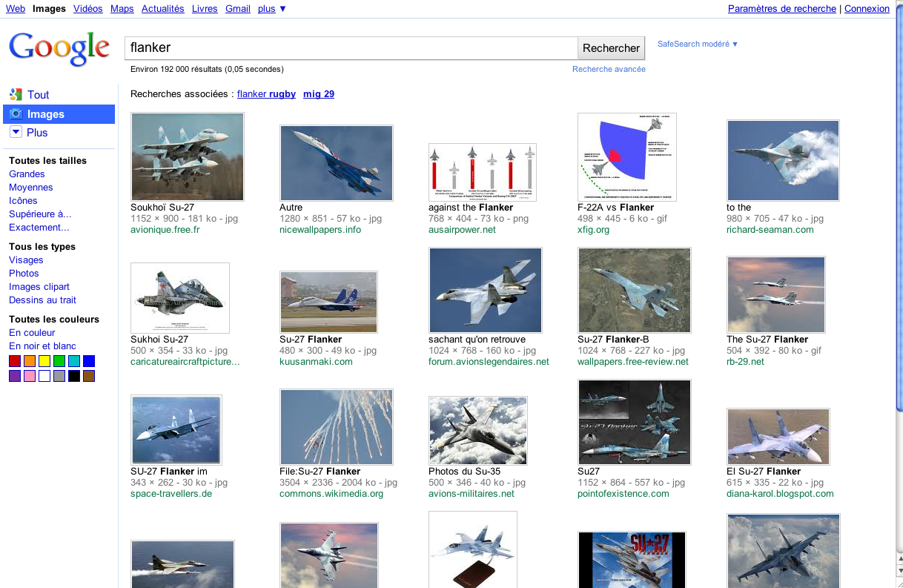This screenshot has width=903, height=588.
Task: Expand the Plus arrow icon in sidebar
Action: [x=16, y=132]
